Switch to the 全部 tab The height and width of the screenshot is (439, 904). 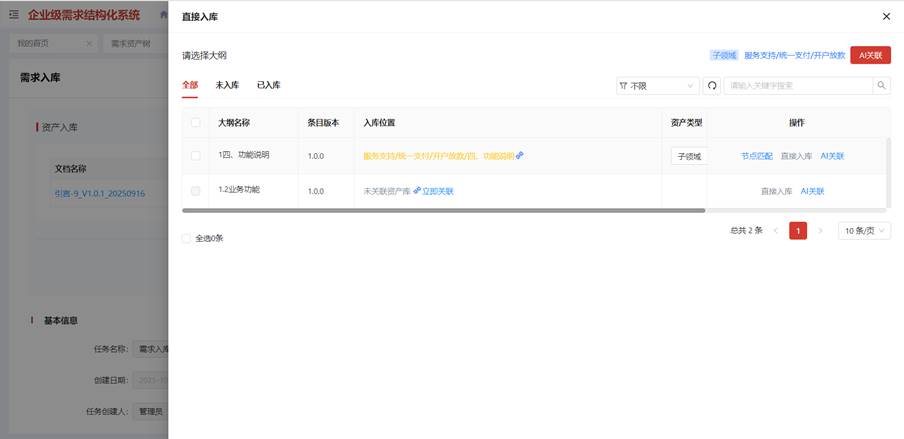tap(190, 85)
